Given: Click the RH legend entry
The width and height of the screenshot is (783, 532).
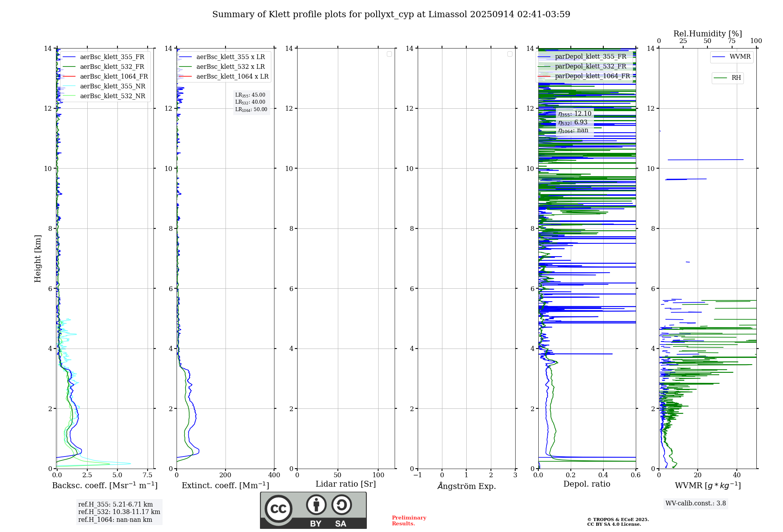Looking at the screenshot, I should 727,78.
